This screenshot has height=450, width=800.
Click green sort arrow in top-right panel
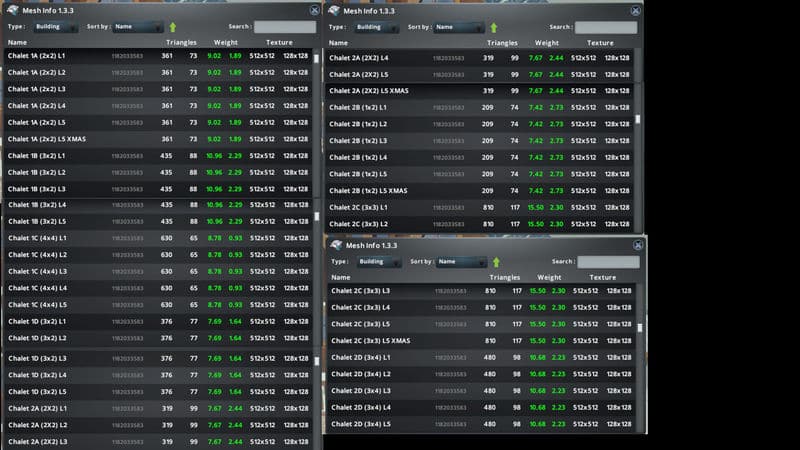[x=494, y=27]
